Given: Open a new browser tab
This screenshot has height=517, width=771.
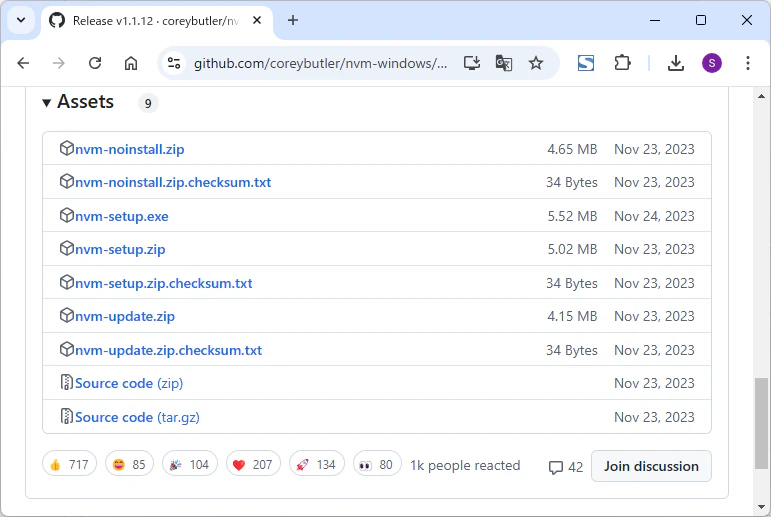Looking at the screenshot, I should tap(293, 20).
